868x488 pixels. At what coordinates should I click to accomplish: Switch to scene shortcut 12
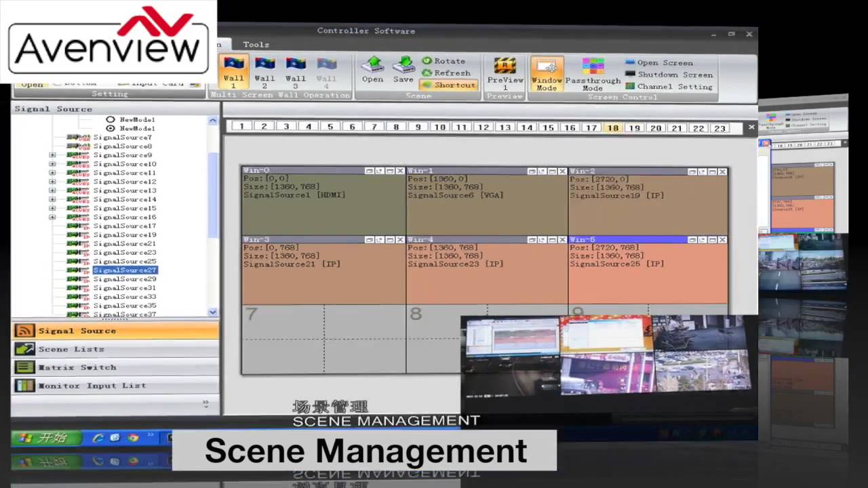[483, 127]
